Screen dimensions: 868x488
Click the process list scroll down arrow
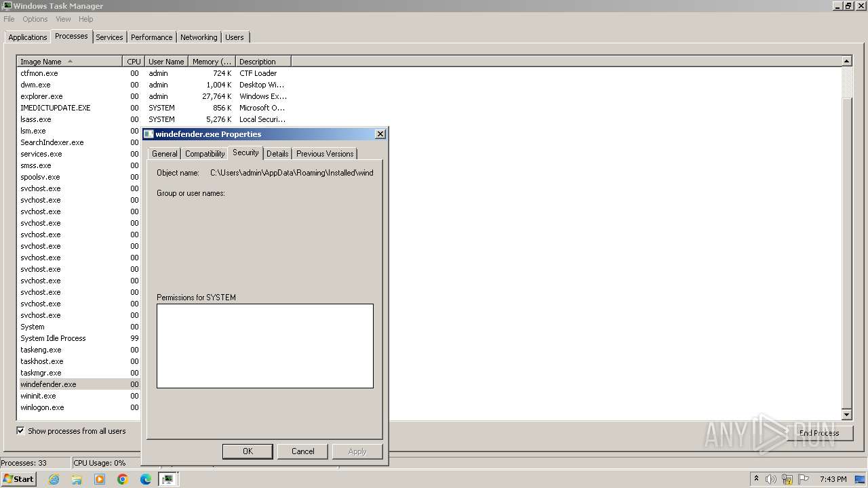pyautogui.click(x=846, y=414)
